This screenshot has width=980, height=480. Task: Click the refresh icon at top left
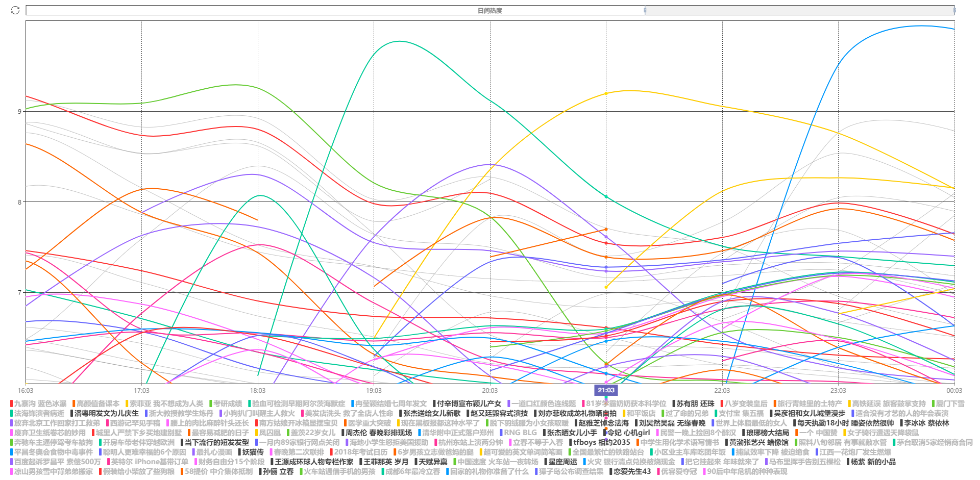coord(15,10)
